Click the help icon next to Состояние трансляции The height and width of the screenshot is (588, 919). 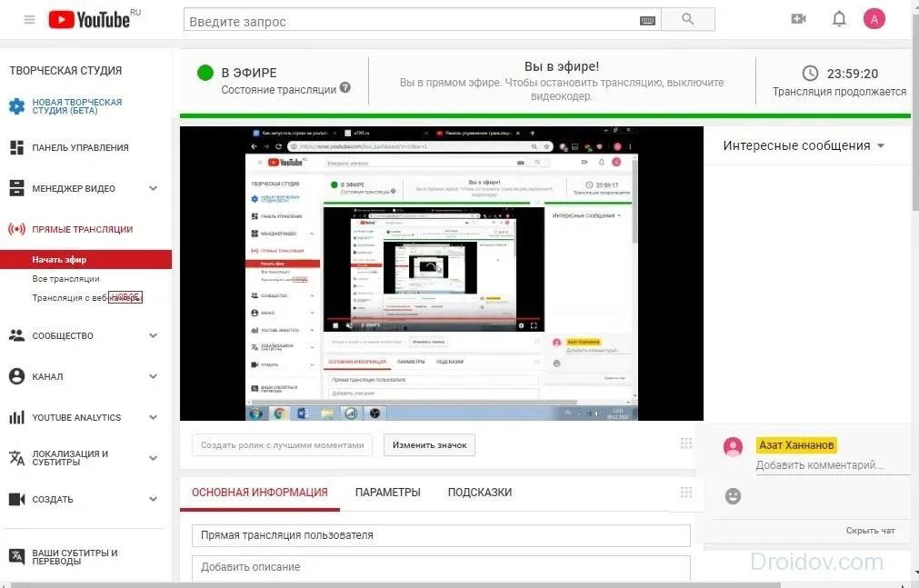[x=345, y=87]
